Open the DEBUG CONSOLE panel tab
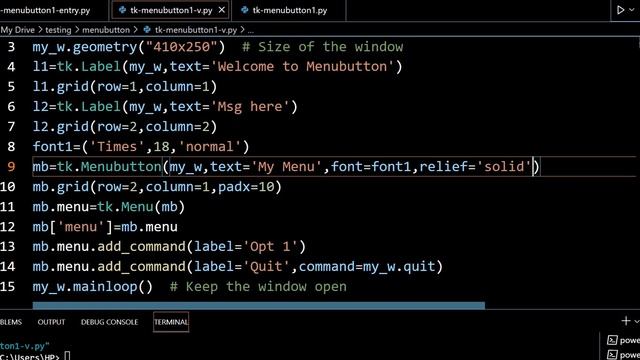 click(x=109, y=322)
